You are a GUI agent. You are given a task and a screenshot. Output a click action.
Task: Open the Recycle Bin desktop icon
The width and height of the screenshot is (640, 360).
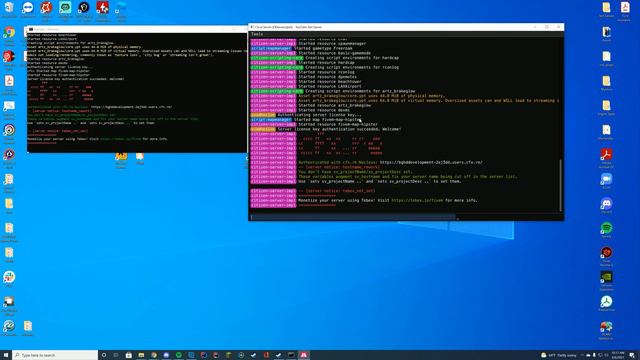point(9,8)
